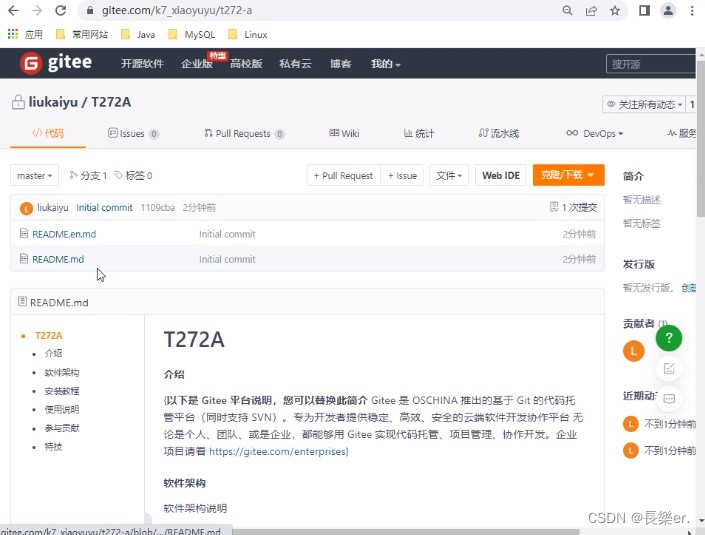
Task: Open the 常用网站 bookmarks folder
Action: point(82,34)
